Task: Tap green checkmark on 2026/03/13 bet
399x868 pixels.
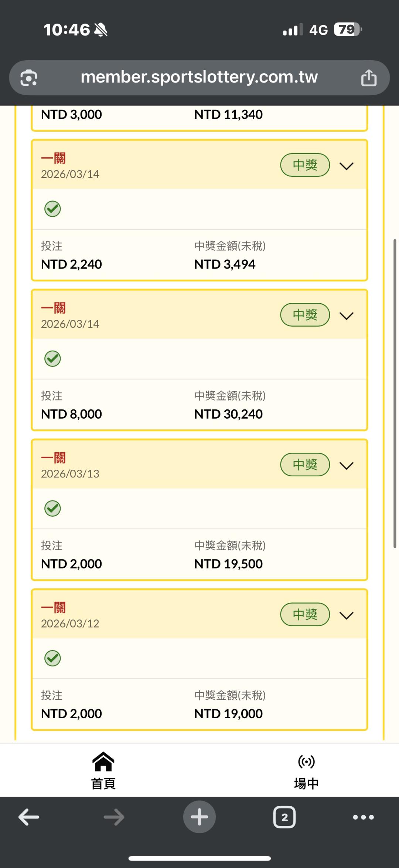Action: point(52,509)
